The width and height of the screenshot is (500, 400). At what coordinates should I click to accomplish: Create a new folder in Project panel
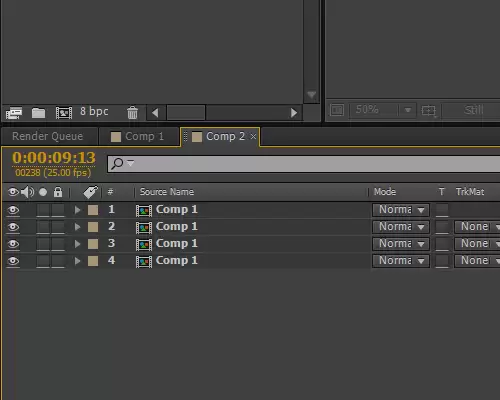pyautogui.click(x=38, y=113)
